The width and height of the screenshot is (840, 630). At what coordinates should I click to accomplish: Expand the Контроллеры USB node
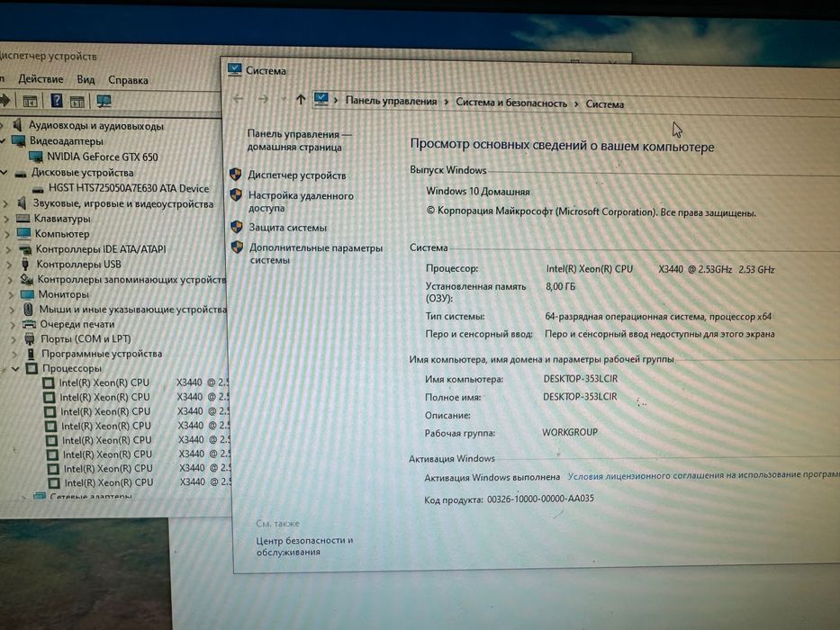point(10,264)
